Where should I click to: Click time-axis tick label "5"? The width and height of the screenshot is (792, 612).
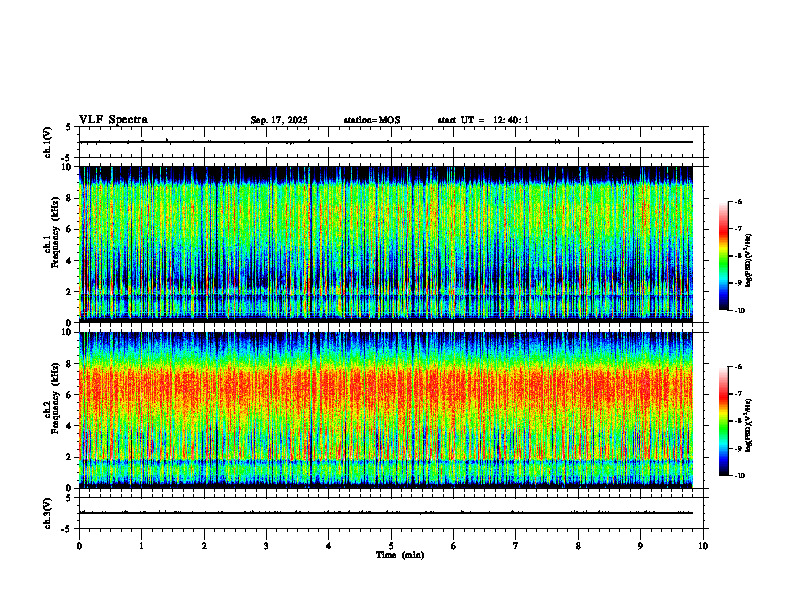coord(391,546)
